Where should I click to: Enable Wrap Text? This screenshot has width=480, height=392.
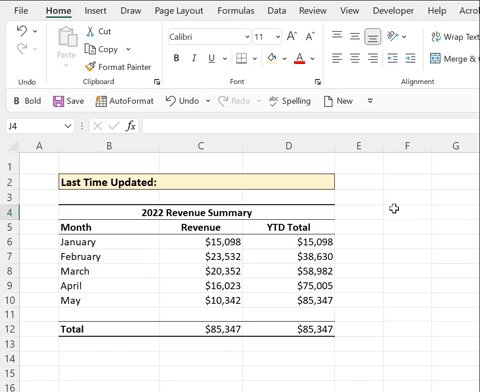pyautogui.click(x=455, y=37)
